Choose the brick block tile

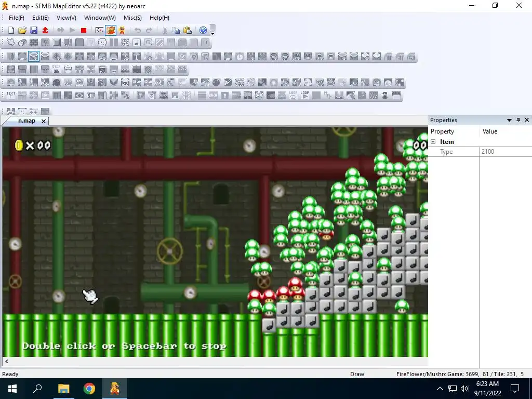[x=34, y=43]
